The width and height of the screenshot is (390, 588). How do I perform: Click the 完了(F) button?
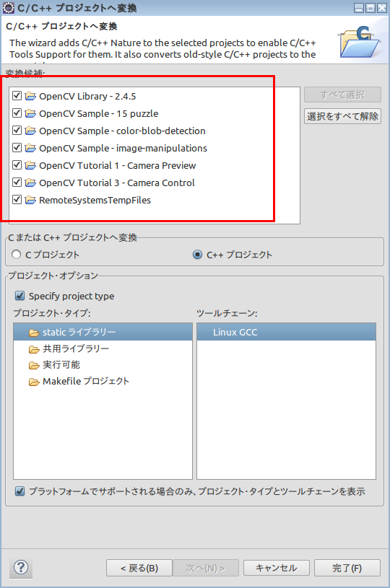[x=347, y=568]
